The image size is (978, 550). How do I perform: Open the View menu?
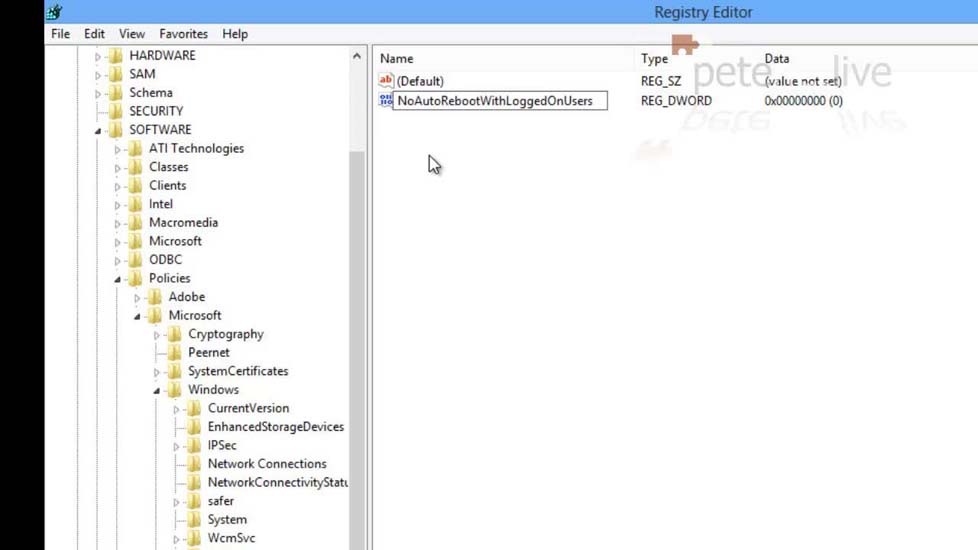pyautogui.click(x=132, y=34)
